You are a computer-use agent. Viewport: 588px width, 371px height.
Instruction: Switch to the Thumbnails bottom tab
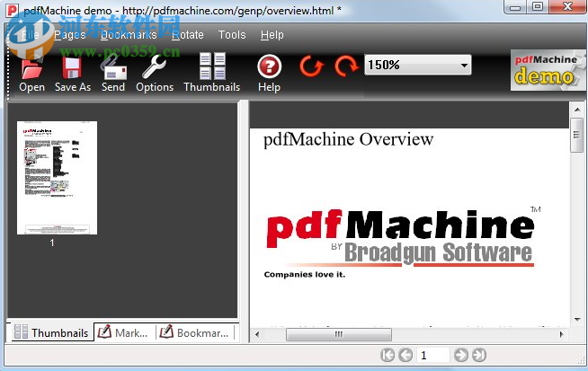pos(51,332)
